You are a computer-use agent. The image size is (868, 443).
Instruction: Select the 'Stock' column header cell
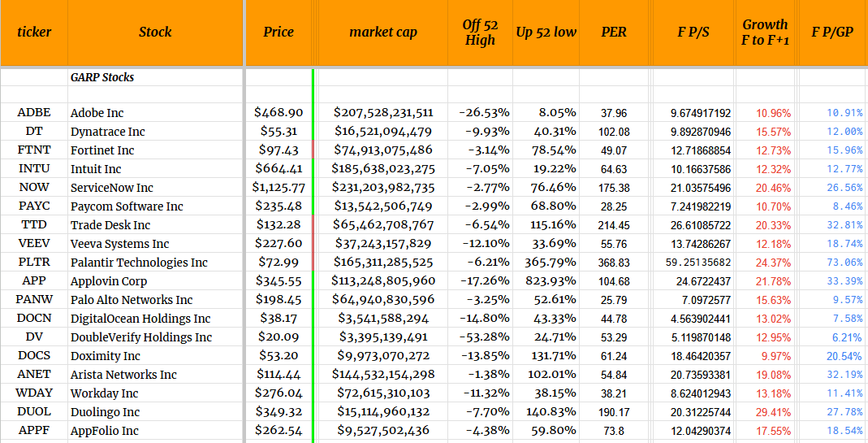pyautogui.click(x=155, y=33)
